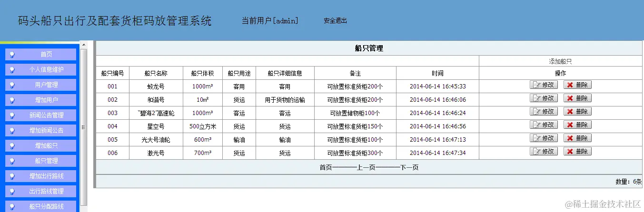Click the lightbulb icon beside 用户管理
Viewport: 644px width, 212px height.
pyautogui.click(x=12, y=85)
